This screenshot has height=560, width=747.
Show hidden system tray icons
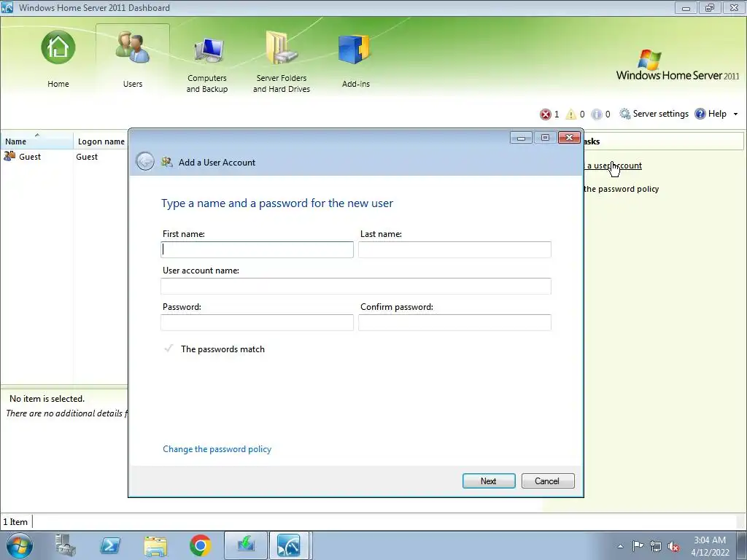(x=620, y=546)
